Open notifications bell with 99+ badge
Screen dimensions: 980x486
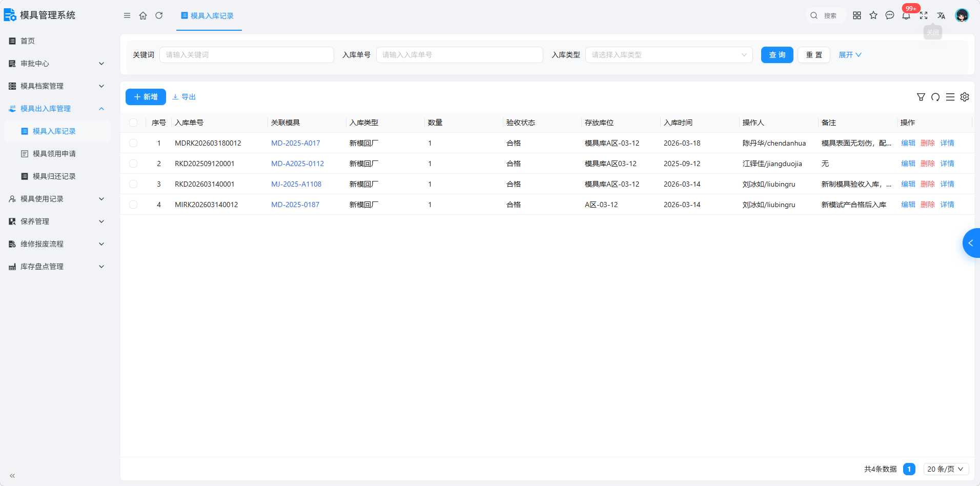coord(906,15)
